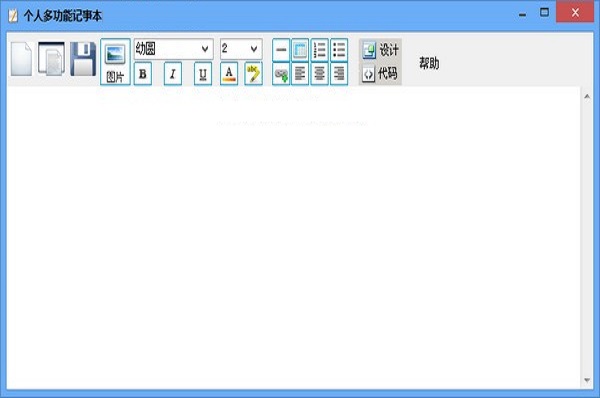Screen dimensions: 600x398
Task: Toggle italic formatting
Action: pyautogui.click(x=173, y=73)
